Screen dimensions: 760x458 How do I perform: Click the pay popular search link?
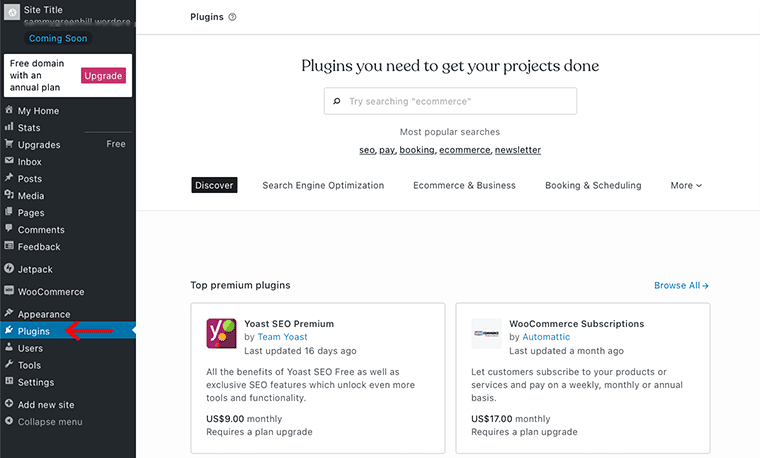(387, 150)
